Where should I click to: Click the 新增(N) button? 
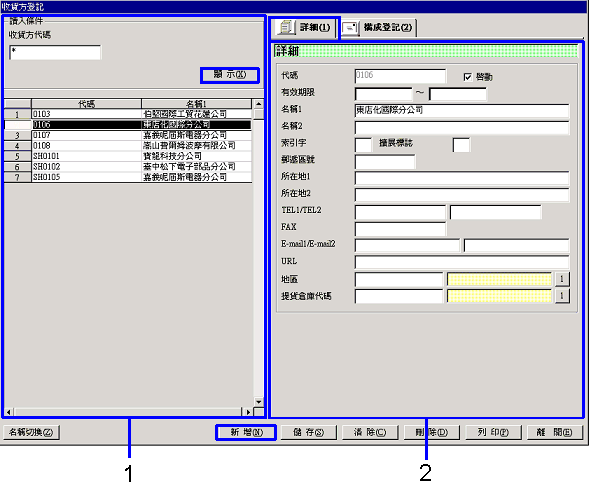(x=246, y=432)
